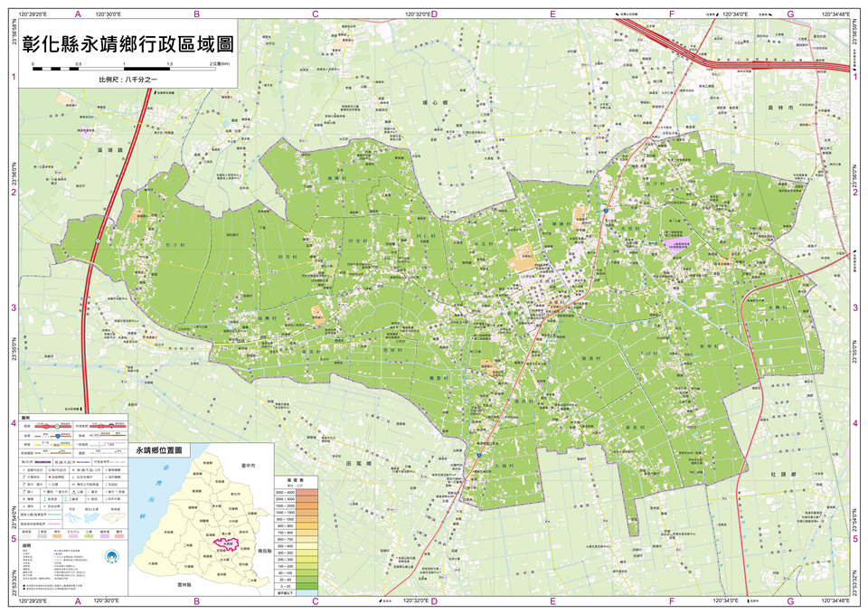Select the 500~600 elevation colour band
The height and width of the screenshot is (614, 868).
[x=307, y=546]
